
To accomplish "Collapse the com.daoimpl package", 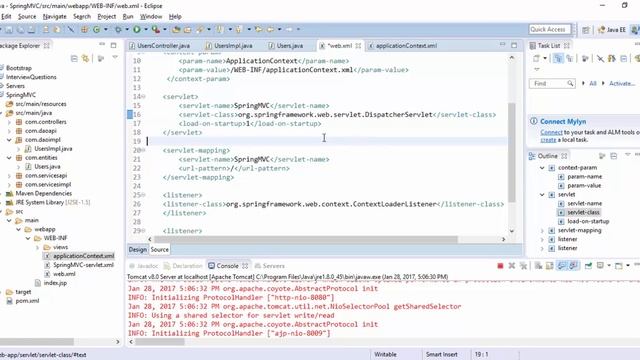I will click(x=9, y=140).
